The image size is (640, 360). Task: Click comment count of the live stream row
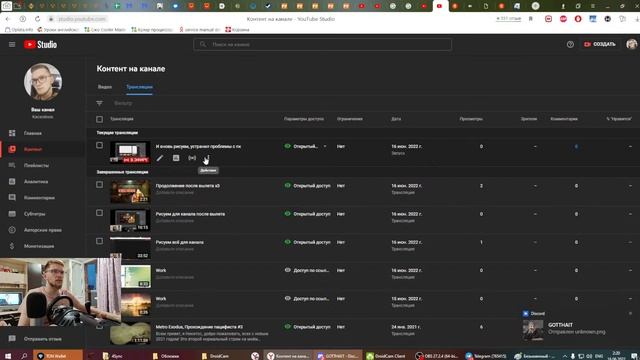click(x=576, y=147)
